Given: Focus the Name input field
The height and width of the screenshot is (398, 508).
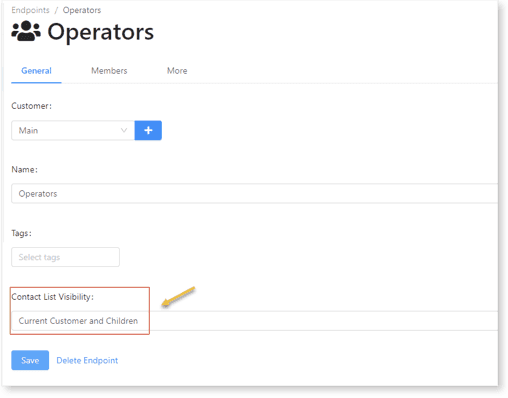Looking at the screenshot, I should 255,193.
